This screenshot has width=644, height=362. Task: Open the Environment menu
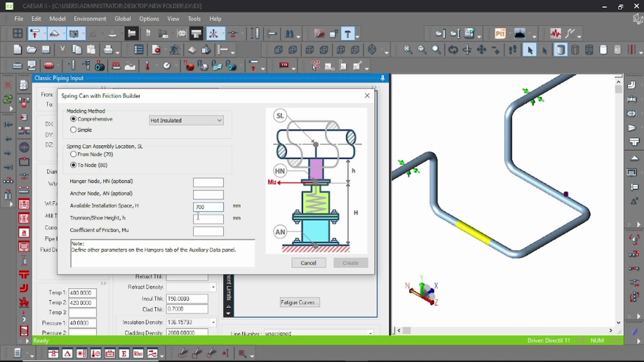click(x=90, y=19)
